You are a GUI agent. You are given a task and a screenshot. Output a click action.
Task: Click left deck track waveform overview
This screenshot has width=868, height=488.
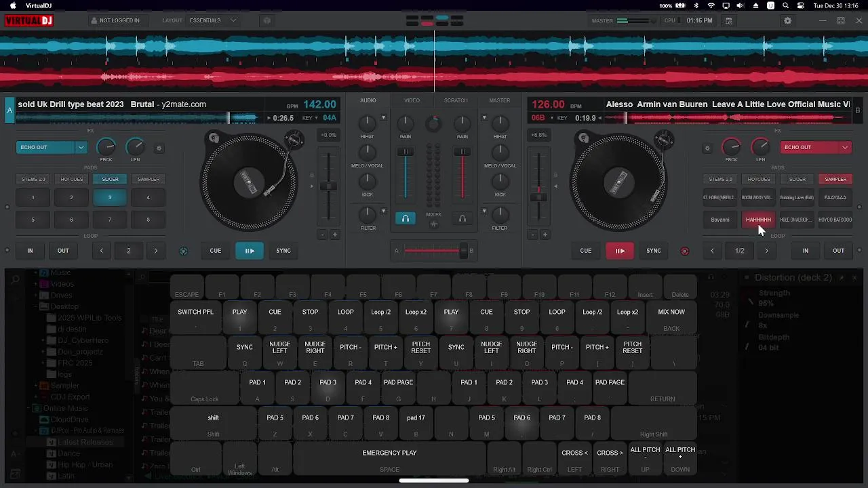pyautogui.click(x=137, y=118)
